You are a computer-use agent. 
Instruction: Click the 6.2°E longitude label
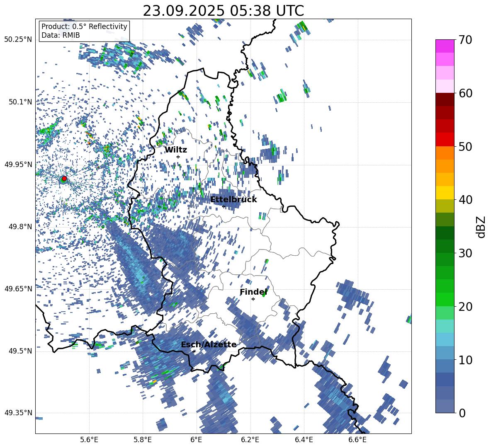(x=250, y=440)
